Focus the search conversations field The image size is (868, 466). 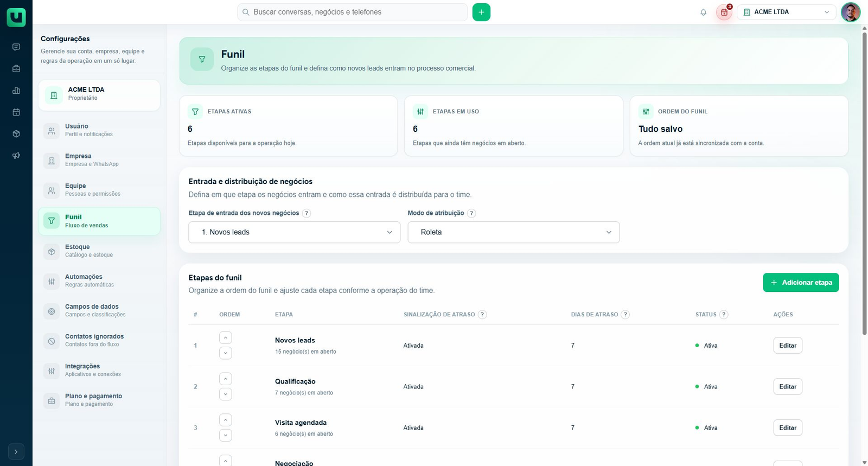click(x=353, y=12)
